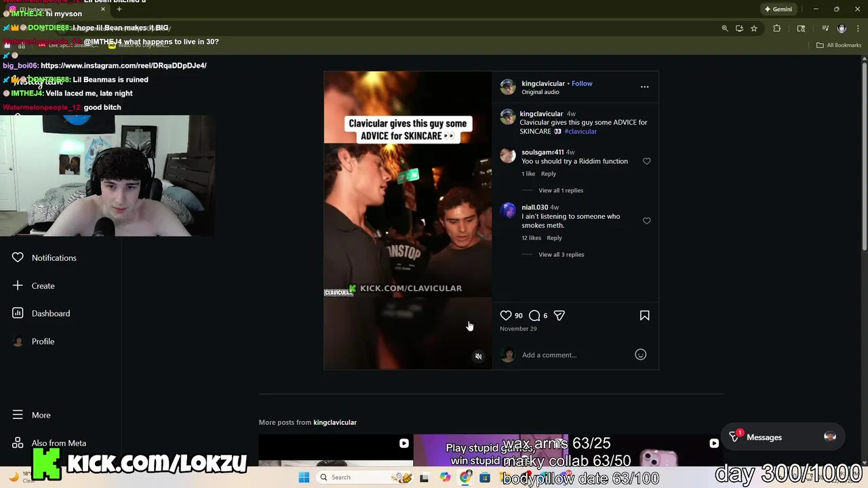Click the Windows Start button
868x488 pixels.
tap(304, 477)
